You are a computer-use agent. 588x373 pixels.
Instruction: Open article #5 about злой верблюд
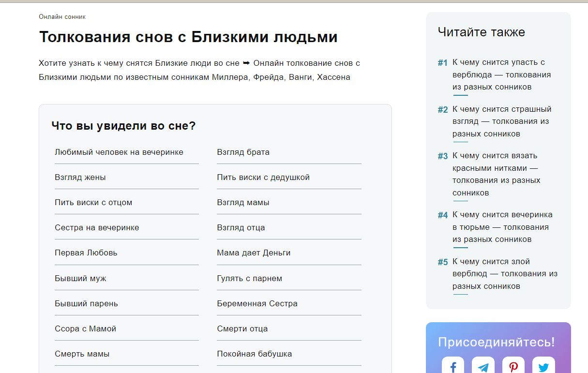505,274
